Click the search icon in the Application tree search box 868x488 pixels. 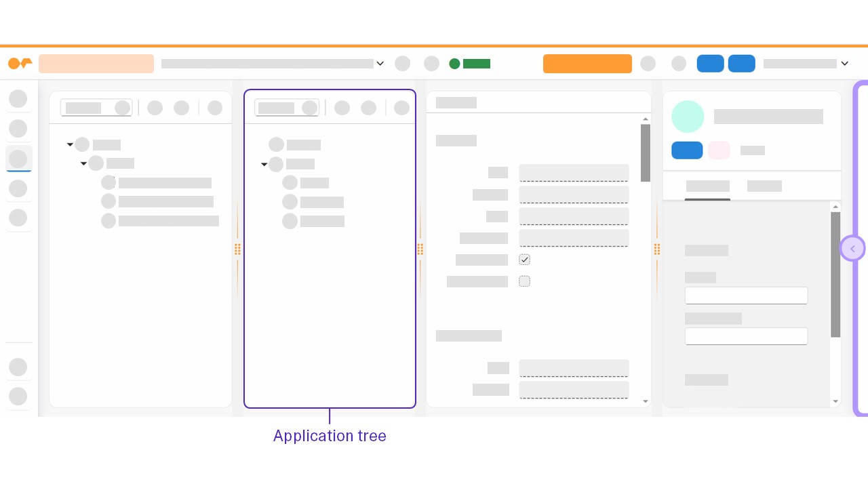310,107
